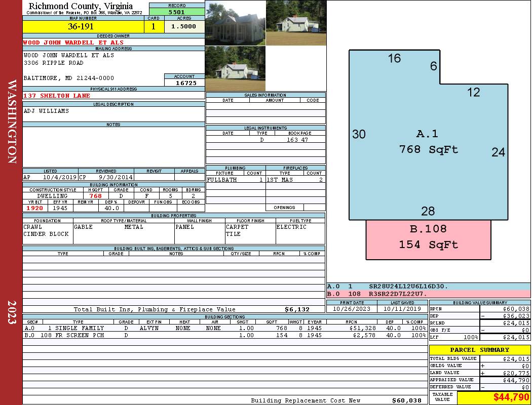Click listed date 10/4/2019
This screenshot has height=405, width=532.
(60, 177)
